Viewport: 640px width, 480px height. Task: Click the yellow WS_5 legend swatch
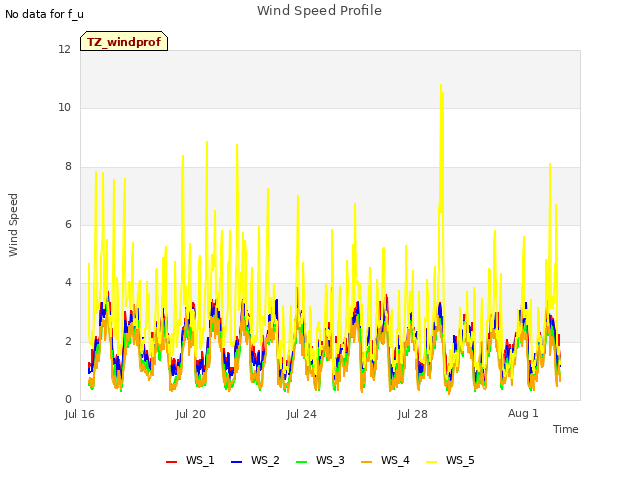click(x=431, y=462)
